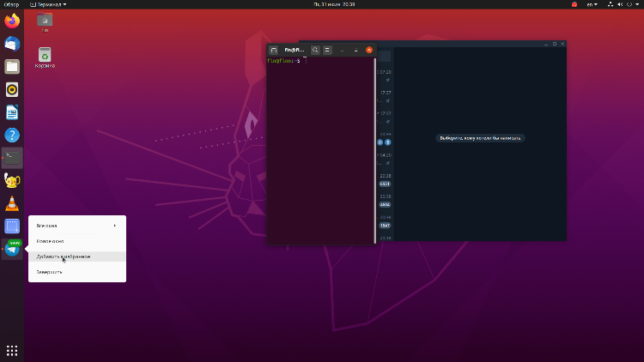Open Rhythmbox music player in dock
Screen dimensions: 644x362
[12, 89]
